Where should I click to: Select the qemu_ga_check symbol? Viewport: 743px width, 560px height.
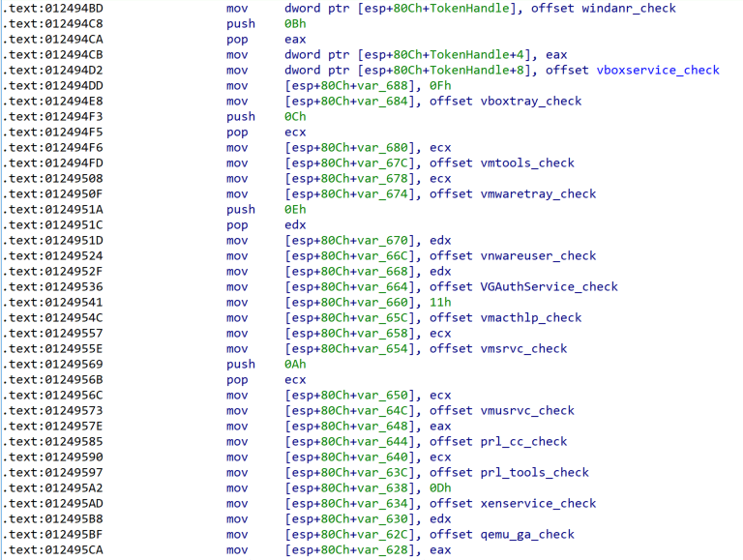(527, 535)
